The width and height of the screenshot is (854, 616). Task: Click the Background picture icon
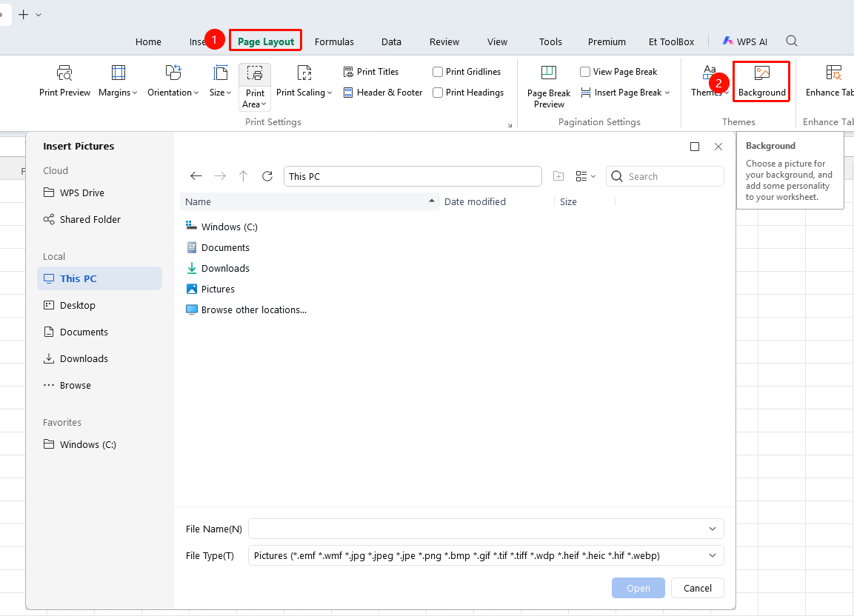pos(762,73)
